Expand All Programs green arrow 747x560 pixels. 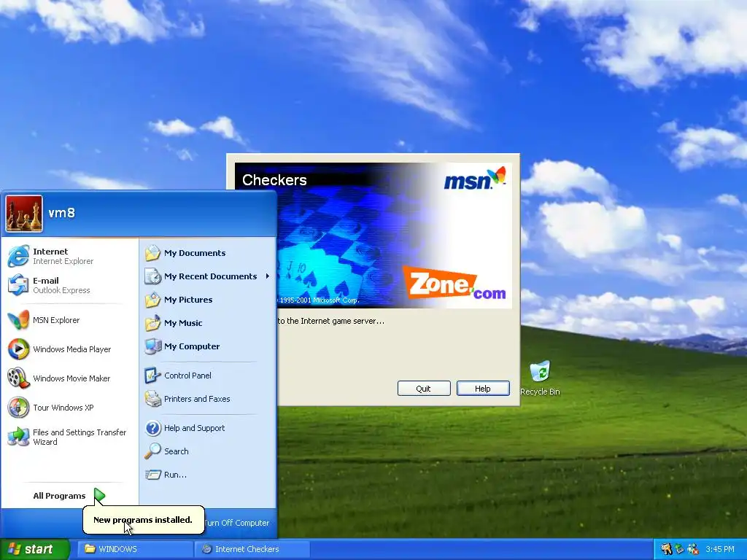point(99,496)
